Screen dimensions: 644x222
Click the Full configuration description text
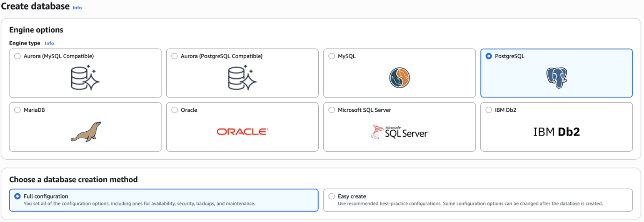point(139,203)
